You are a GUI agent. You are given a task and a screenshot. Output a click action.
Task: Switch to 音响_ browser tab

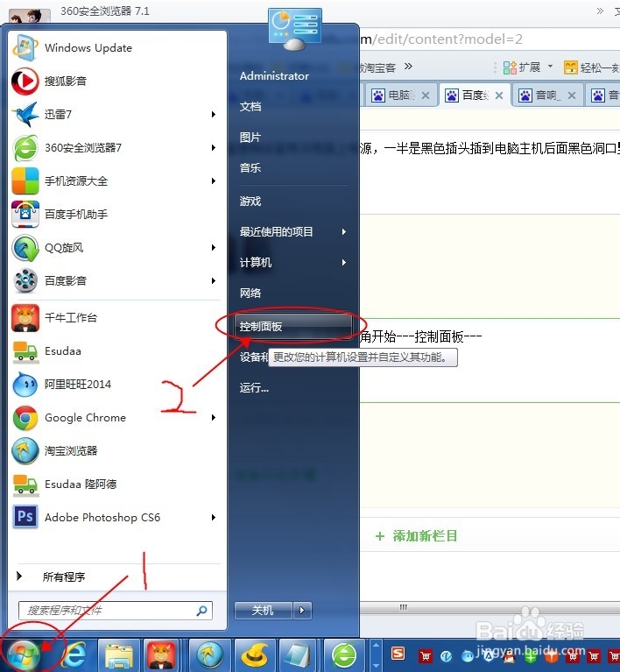click(547, 95)
